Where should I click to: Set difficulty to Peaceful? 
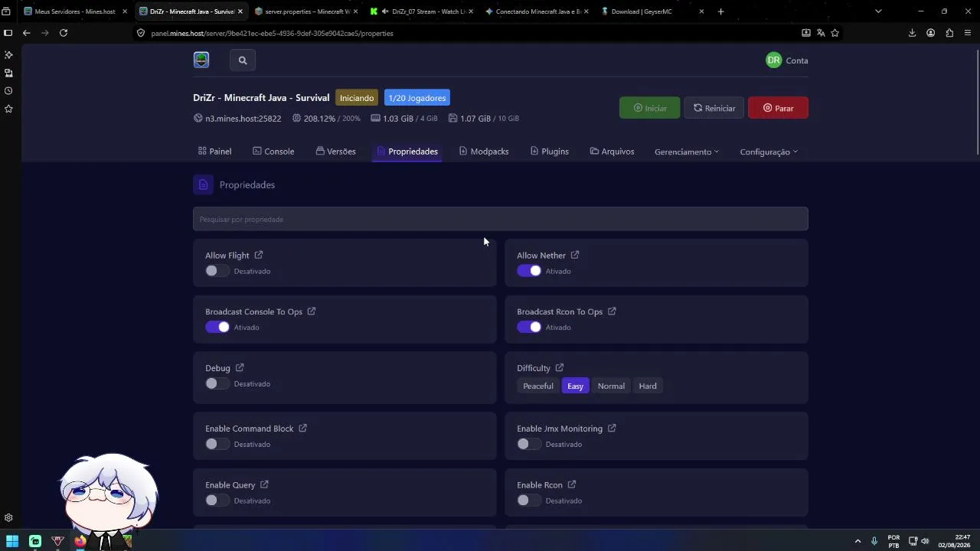538,386
